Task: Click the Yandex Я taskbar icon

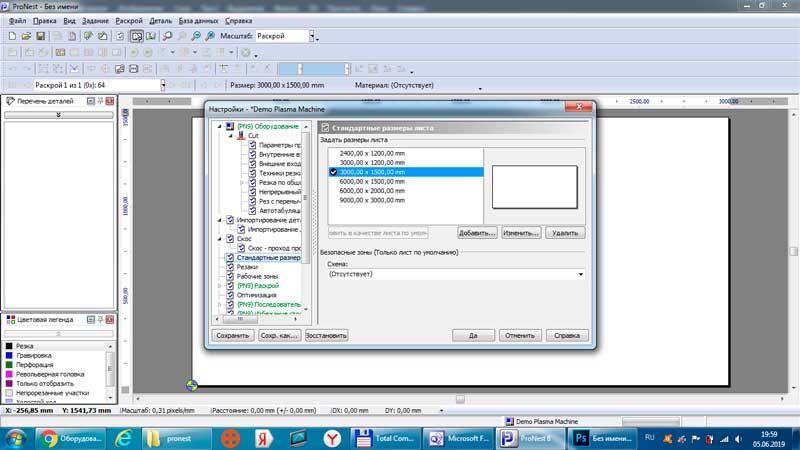Action: pyautogui.click(x=263, y=438)
